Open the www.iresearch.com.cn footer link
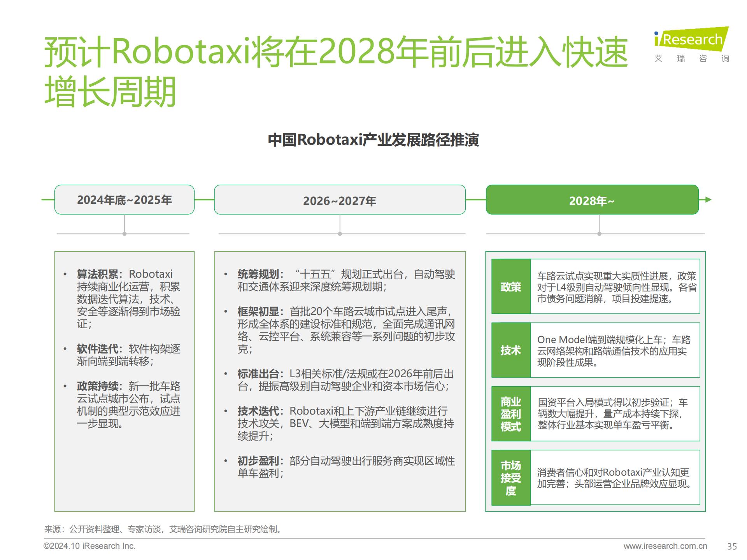The width and height of the screenshot is (747, 560). tap(665, 546)
